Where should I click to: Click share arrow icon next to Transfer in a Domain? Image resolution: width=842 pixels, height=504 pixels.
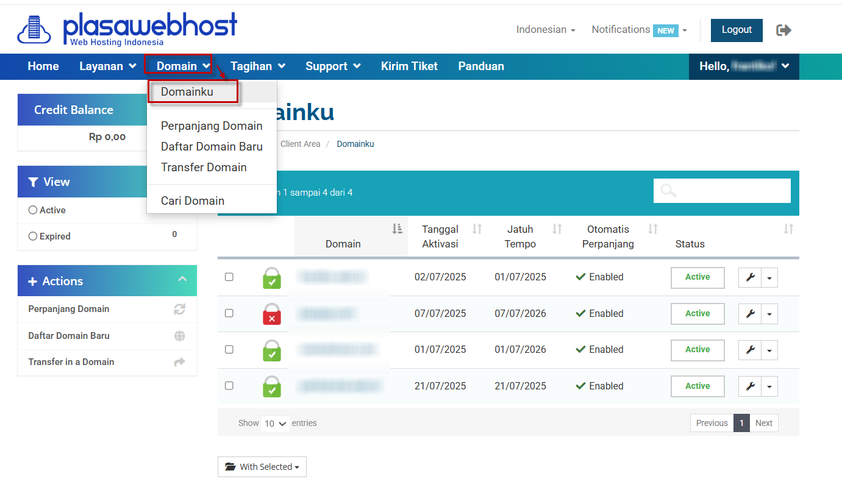pyautogui.click(x=179, y=362)
